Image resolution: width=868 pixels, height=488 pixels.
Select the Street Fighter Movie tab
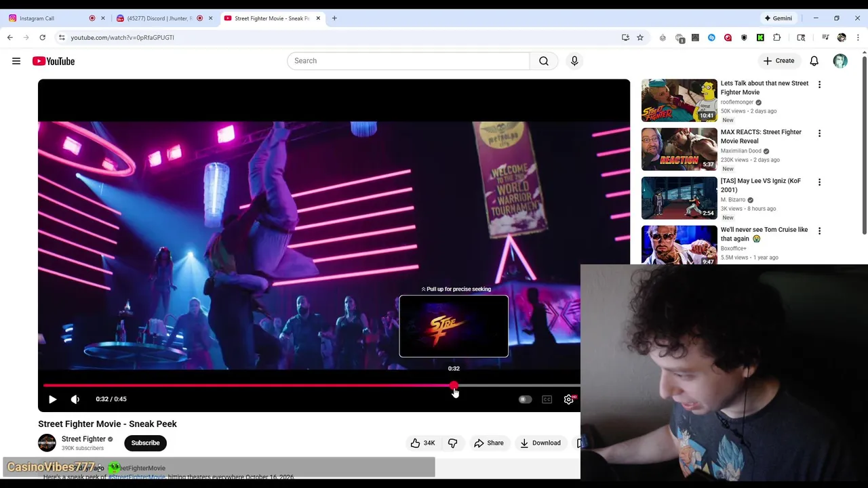[271, 18]
